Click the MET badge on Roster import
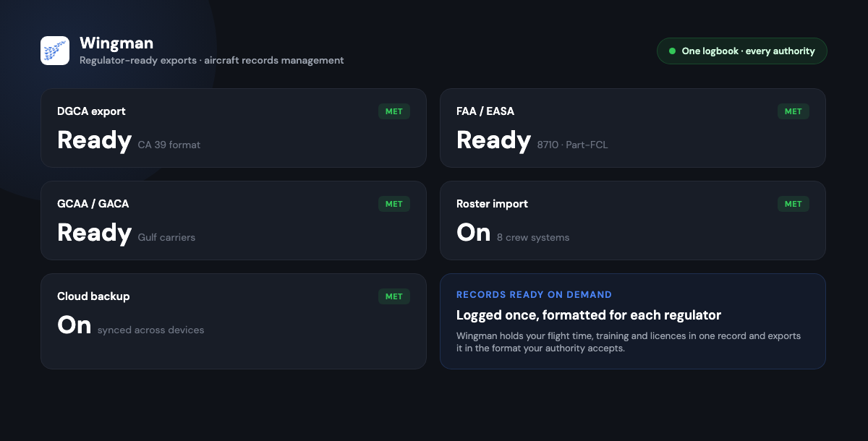 pos(793,204)
